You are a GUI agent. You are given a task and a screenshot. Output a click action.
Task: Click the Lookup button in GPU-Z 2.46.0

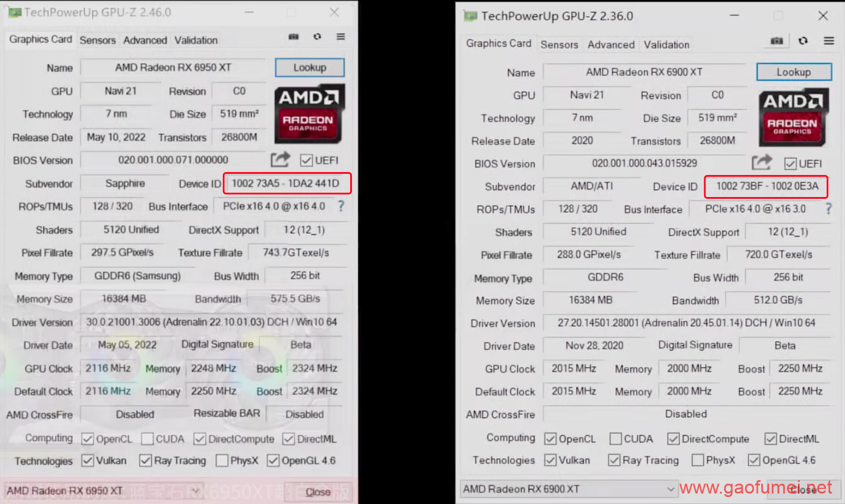coord(310,67)
